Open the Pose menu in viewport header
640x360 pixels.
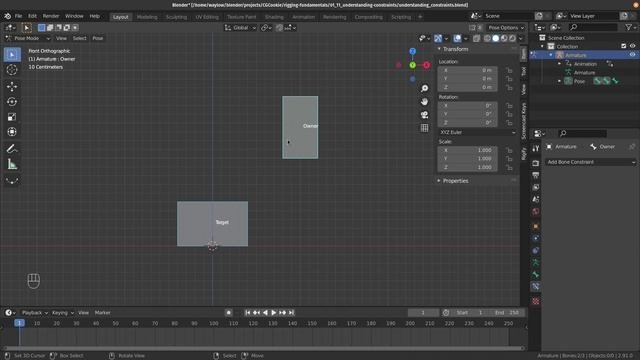98,38
